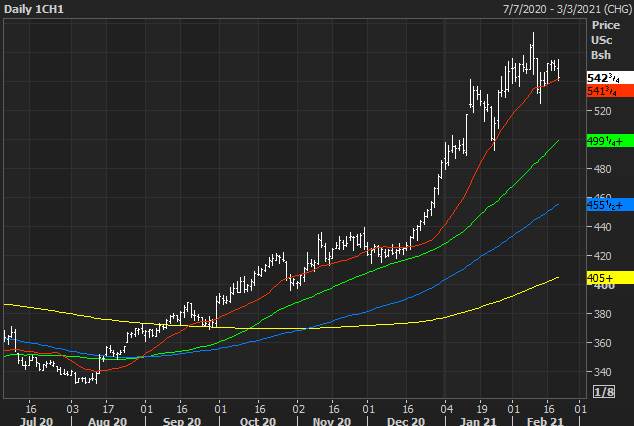Viewport: 634px width, 426px height.
Task: Click the Dec 20 month label
Action: pos(406,421)
